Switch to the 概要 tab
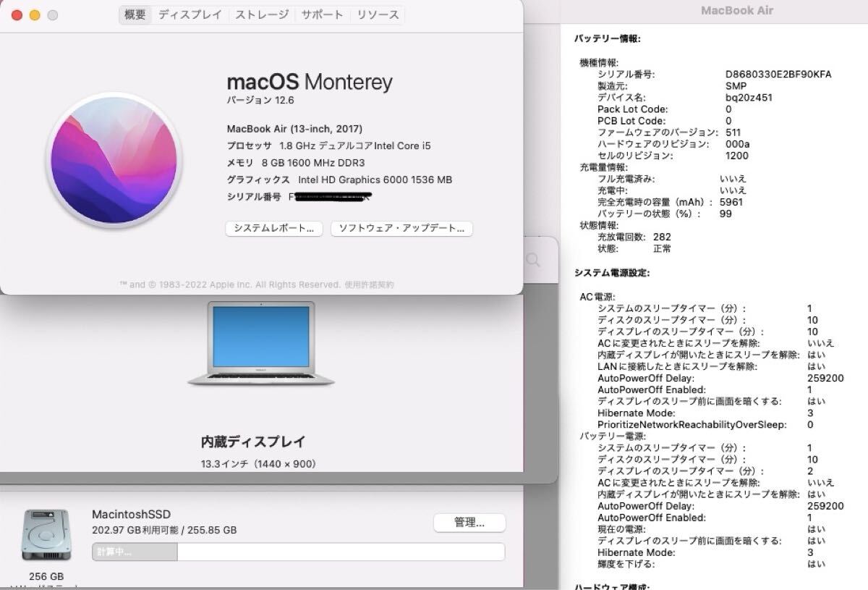This screenshot has width=868, height=590. (135, 14)
